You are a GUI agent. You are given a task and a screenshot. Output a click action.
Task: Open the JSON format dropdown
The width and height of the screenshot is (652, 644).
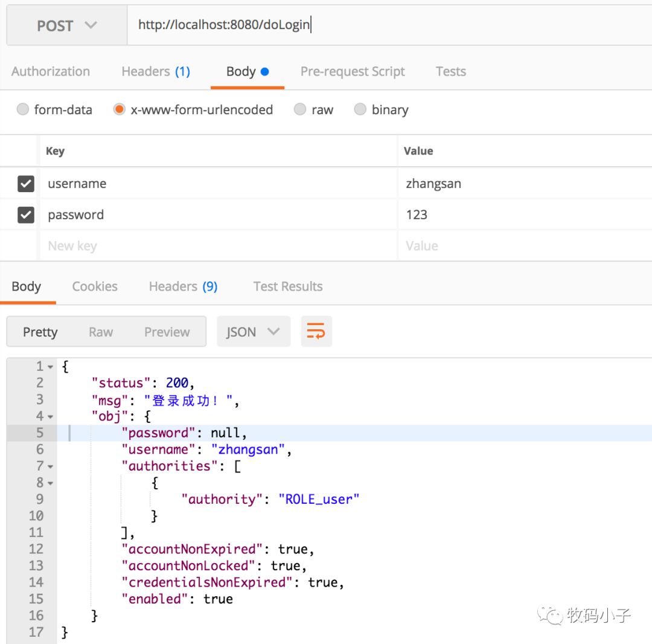pyautogui.click(x=253, y=332)
